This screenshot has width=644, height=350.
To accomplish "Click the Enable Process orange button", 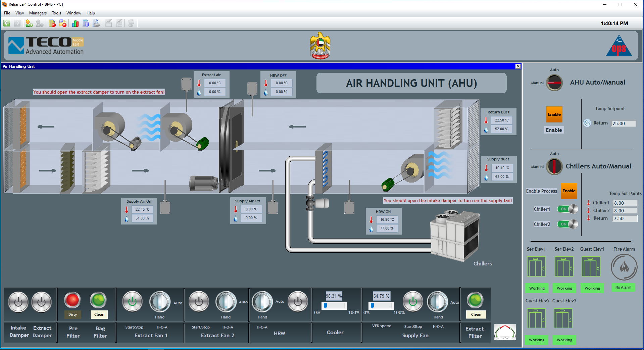I will [569, 191].
